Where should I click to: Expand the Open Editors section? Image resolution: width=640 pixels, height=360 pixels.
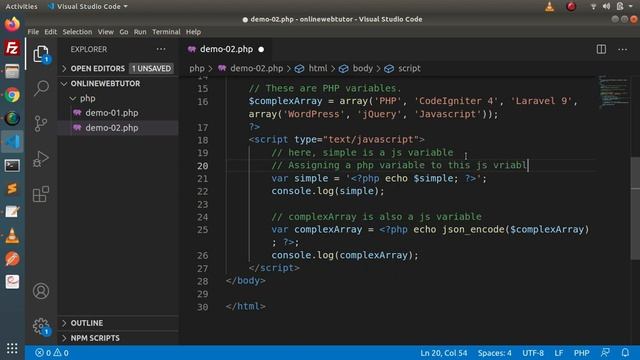coord(97,69)
